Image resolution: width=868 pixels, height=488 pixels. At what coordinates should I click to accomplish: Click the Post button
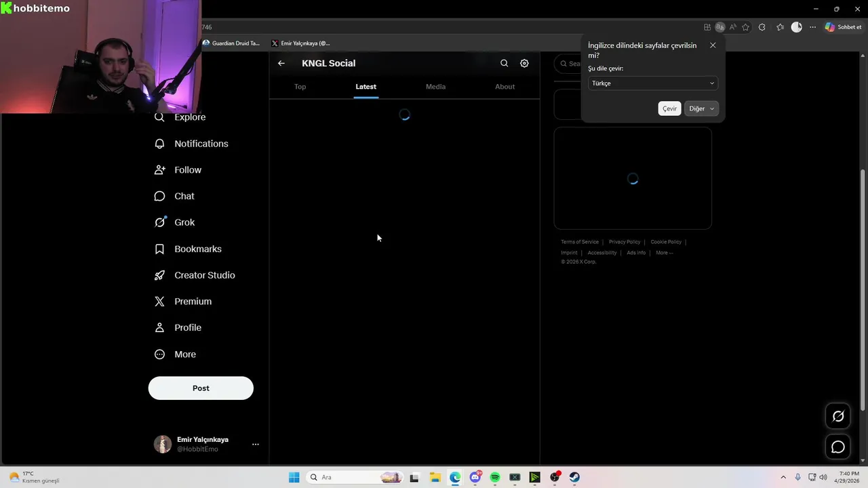201,388
